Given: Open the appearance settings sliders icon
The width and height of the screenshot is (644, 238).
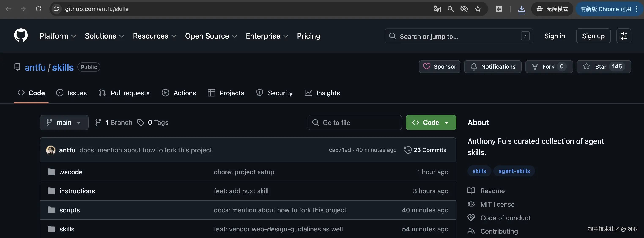Looking at the screenshot, I should [623, 36].
